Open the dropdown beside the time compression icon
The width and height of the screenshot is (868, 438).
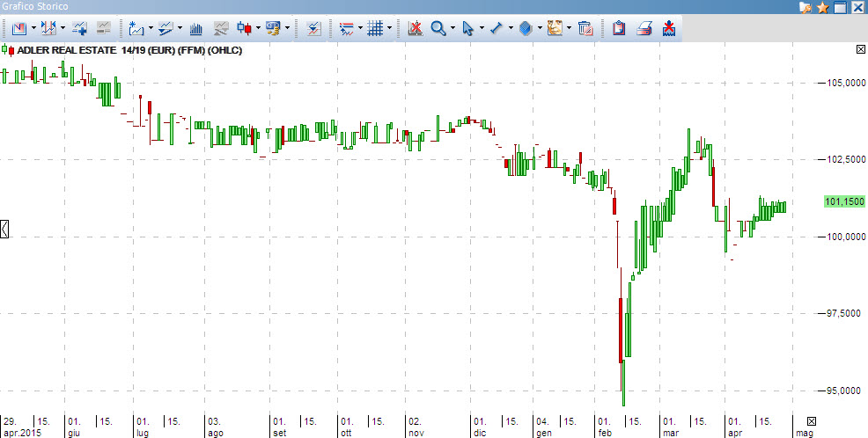(63, 28)
